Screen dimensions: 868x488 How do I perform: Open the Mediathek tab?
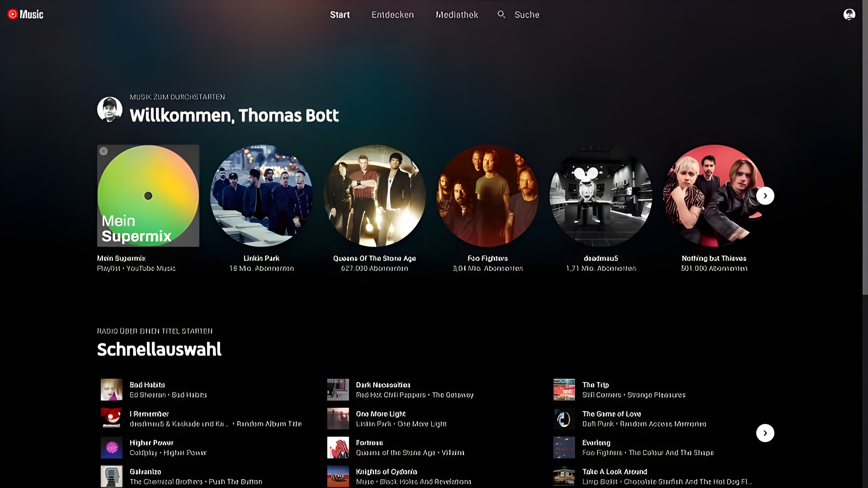pos(457,14)
